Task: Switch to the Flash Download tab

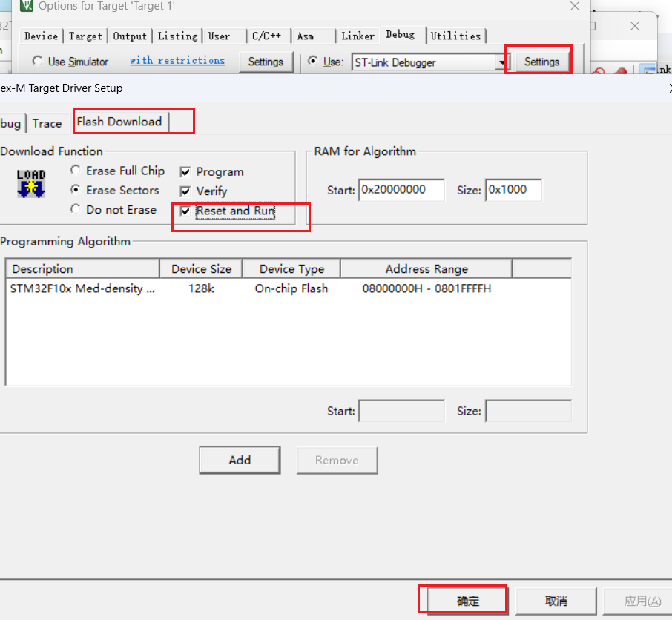Action: tap(119, 122)
